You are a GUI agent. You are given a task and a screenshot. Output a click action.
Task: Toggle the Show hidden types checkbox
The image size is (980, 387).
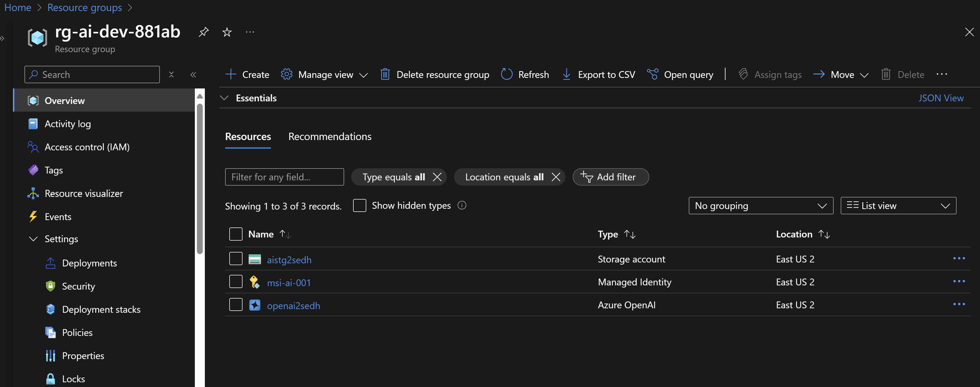pyautogui.click(x=359, y=206)
